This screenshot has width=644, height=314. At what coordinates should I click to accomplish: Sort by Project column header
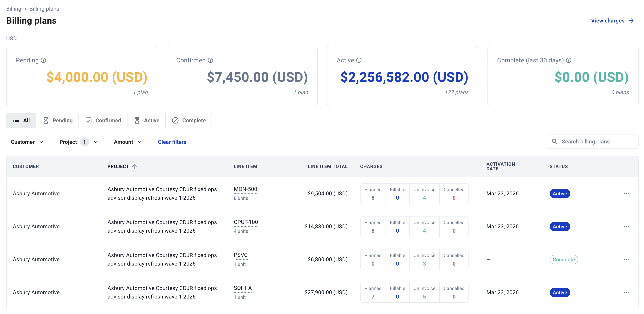pyautogui.click(x=122, y=167)
